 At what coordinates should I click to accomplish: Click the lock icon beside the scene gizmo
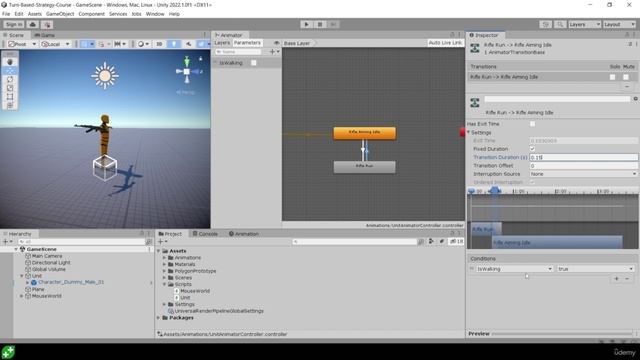[x=200, y=59]
